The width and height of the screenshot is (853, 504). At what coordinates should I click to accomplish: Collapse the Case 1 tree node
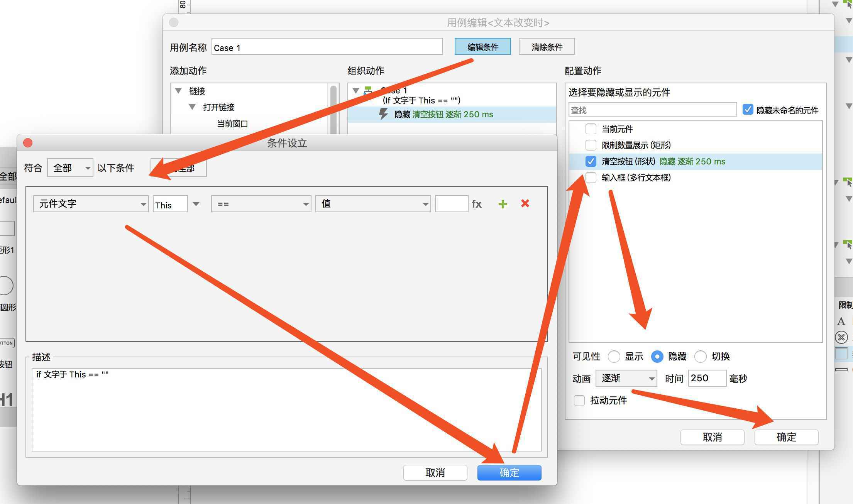pyautogui.click(x=356, y=90)
